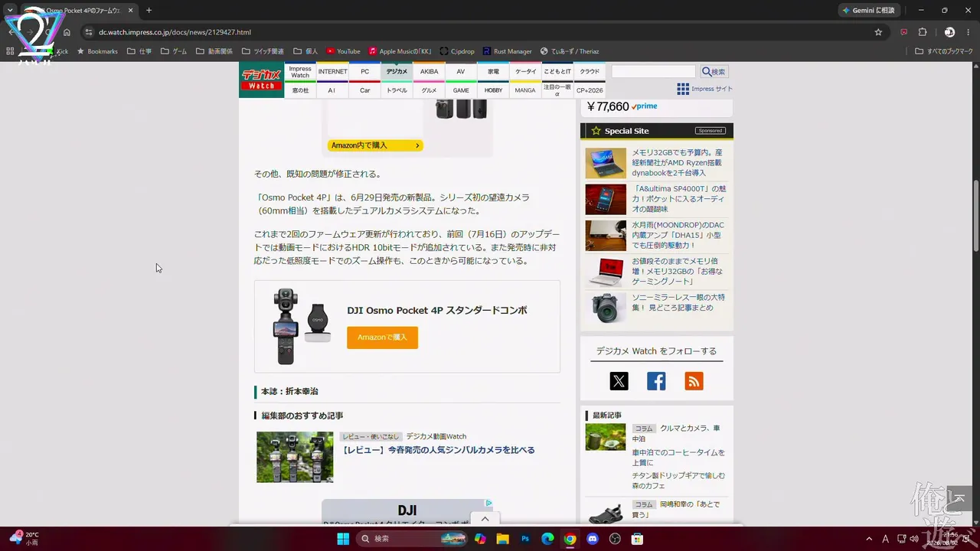Open the Gemini に相談 button

[869, 11]
